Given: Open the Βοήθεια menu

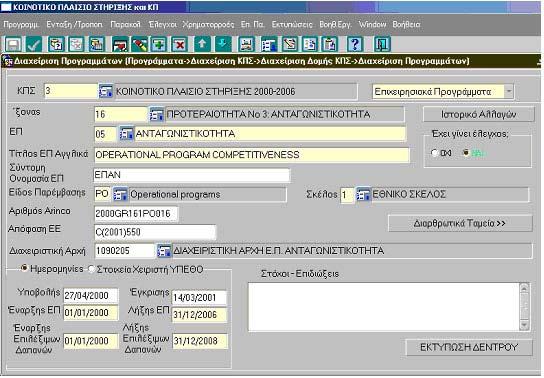Looking at the screenshot, I should coord(406,25).
